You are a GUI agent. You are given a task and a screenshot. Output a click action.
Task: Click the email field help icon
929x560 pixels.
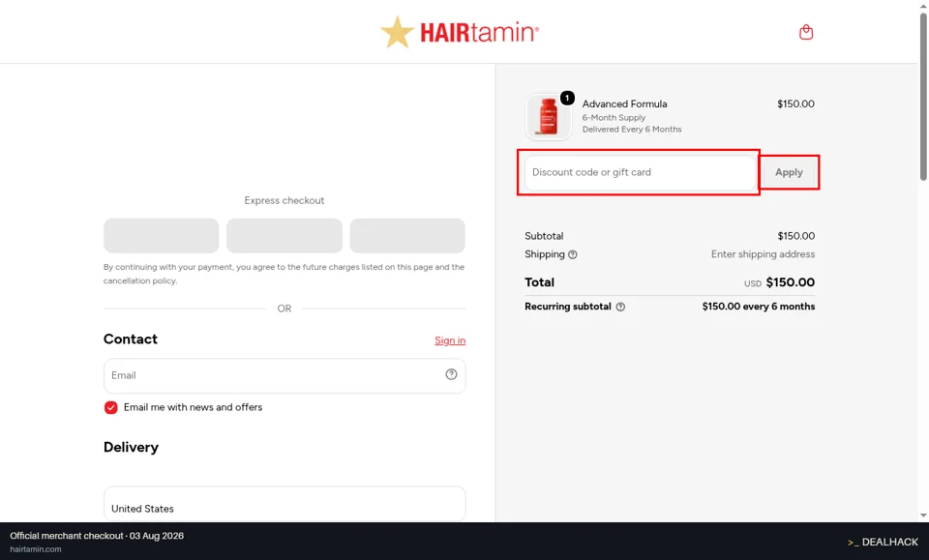[451, 374]
